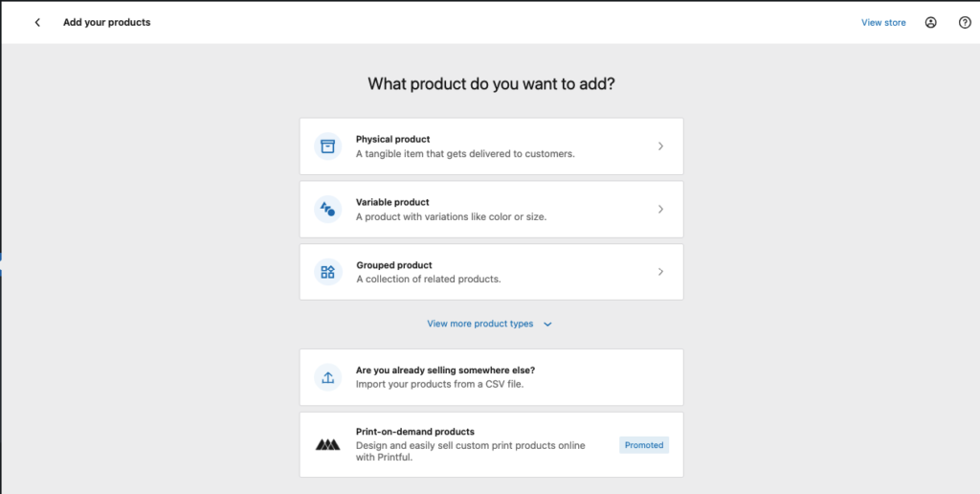Select the Physical product title
980x494 pixels.
tap(392, 140)
